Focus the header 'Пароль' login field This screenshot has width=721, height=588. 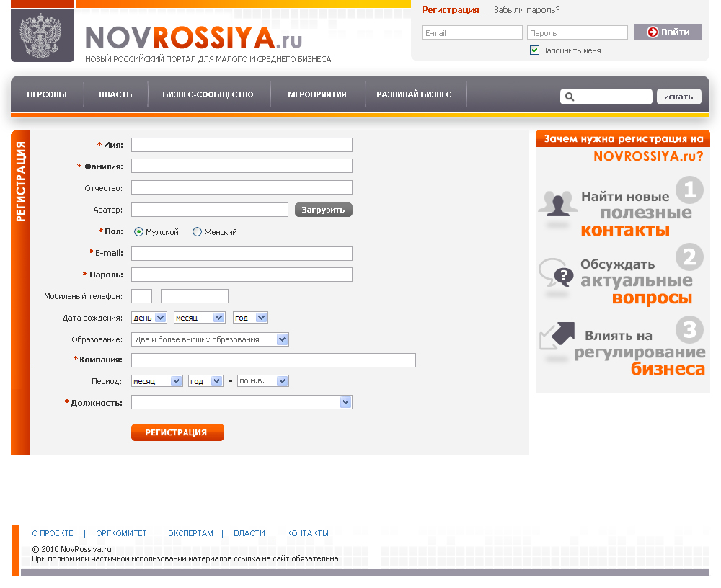577,32
